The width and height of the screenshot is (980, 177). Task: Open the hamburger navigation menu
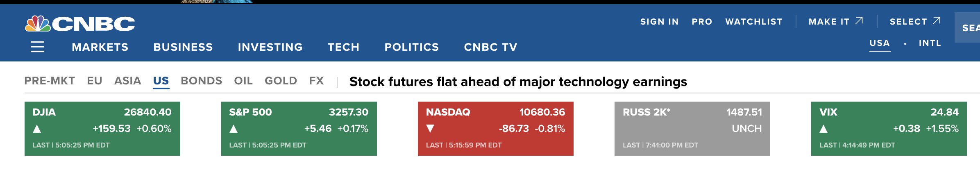coord(37,47)
